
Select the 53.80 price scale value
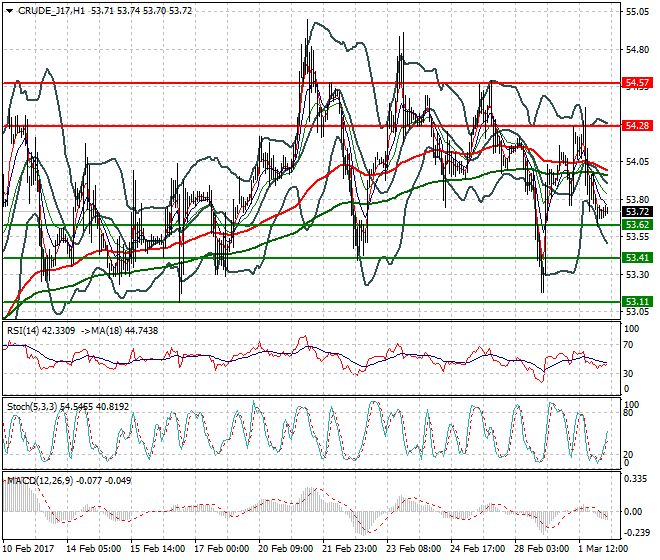(637, 199)
